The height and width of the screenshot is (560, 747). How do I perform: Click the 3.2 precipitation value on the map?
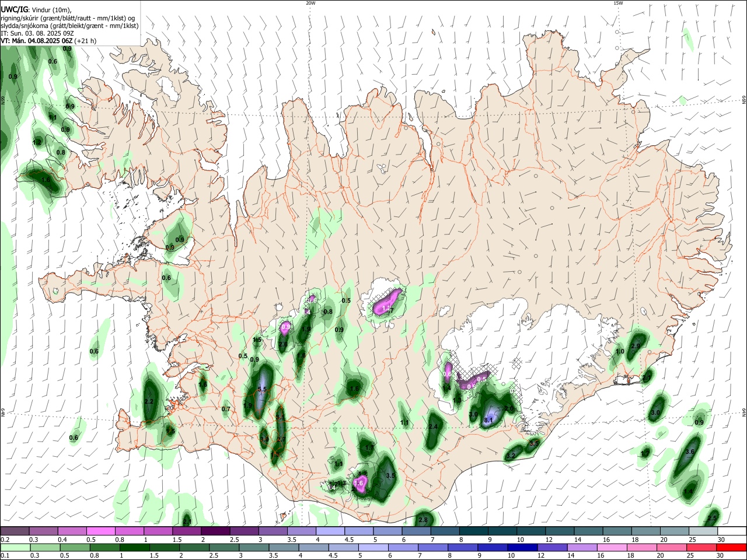tap(511, 456)
